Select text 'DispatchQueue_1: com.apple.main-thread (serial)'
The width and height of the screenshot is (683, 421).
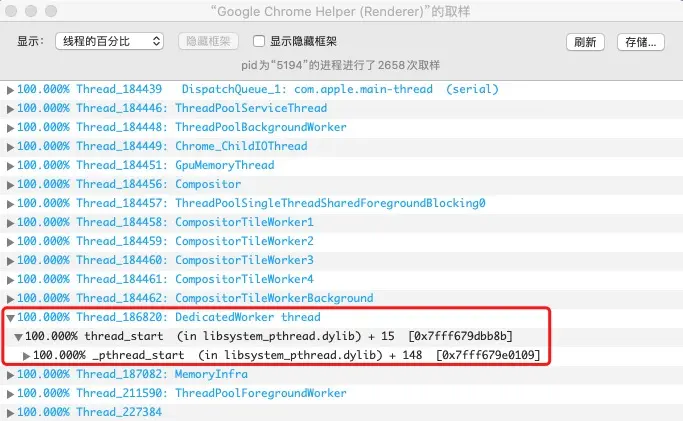(x=340, y=89)
